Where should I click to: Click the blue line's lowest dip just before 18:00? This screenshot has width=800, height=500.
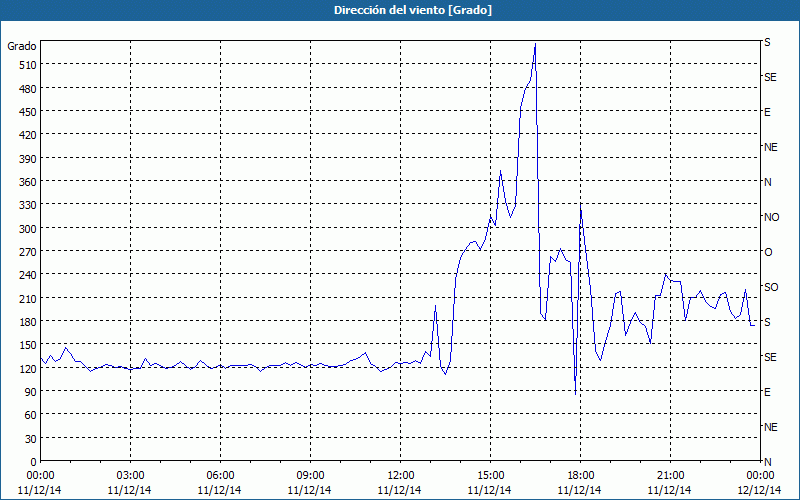[576, 394]
